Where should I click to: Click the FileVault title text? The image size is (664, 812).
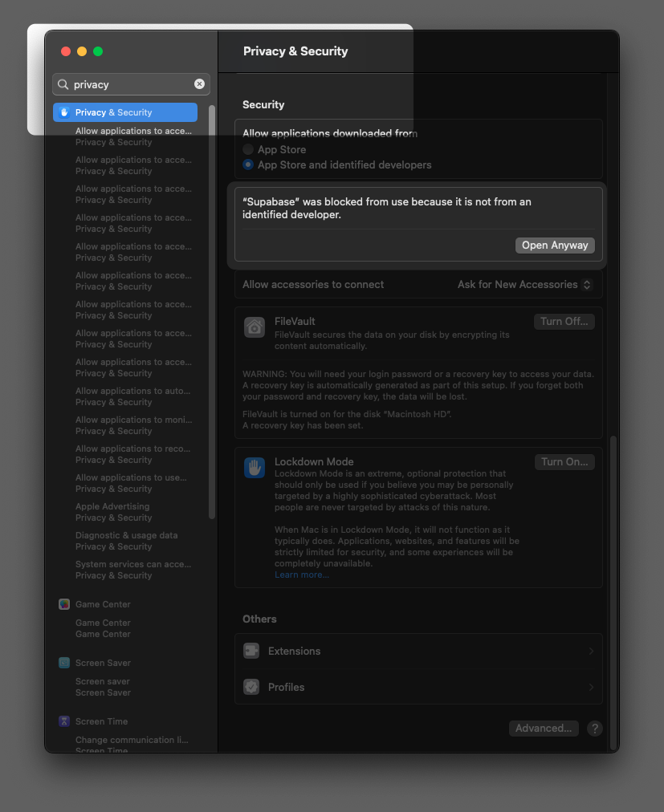click(295, 321)
